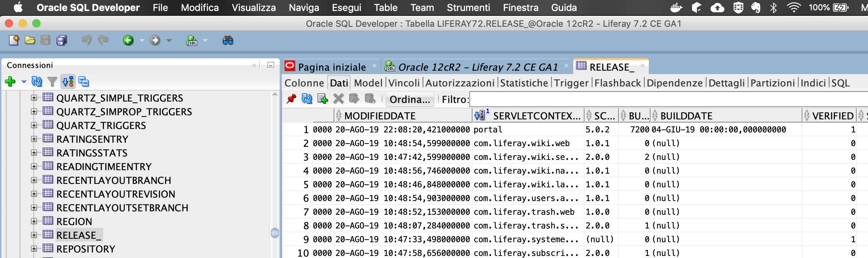The width and height of the screenshot is (868, 258).
Task: Navigate back with the green arrow
Action: 128,40
